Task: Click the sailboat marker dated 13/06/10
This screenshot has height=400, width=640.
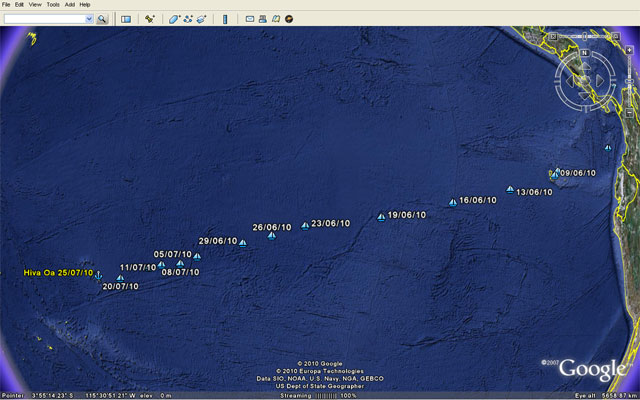Action: click(510, 189)
